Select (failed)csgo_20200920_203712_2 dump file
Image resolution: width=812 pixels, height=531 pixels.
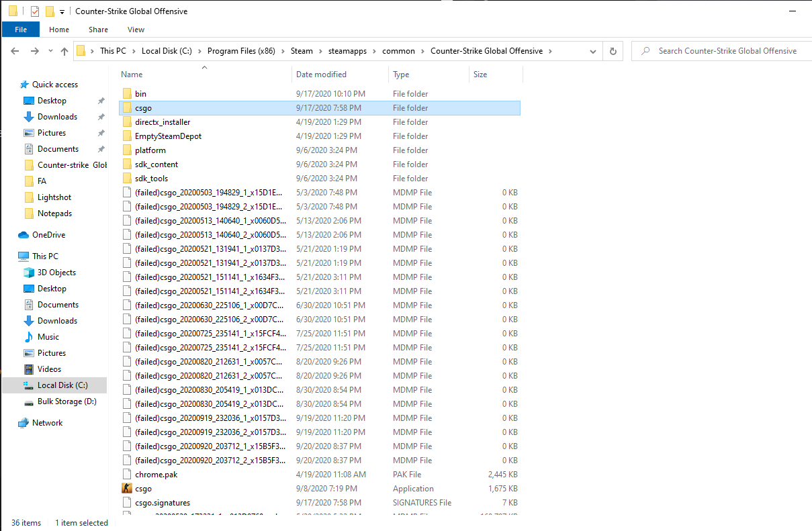tap(210, 461)
